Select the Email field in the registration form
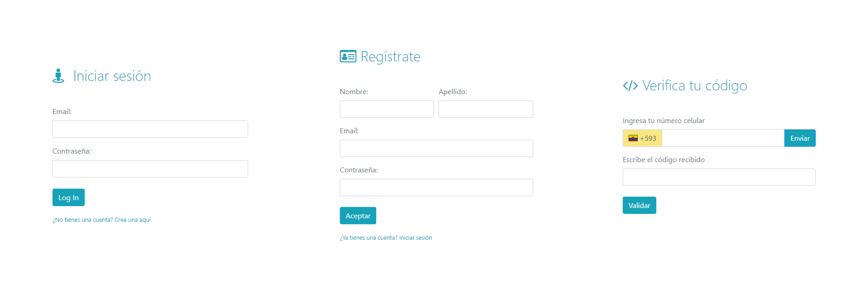Screen dimensions: 868x287 [436, 148]
